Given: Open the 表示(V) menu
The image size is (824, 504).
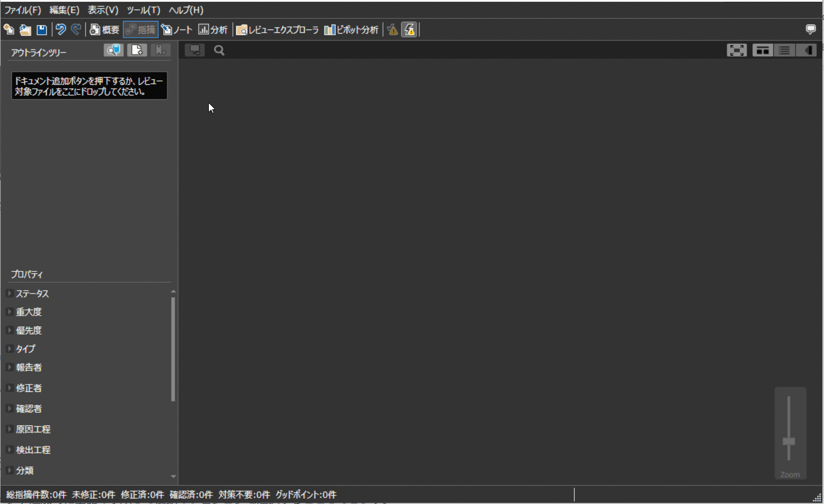Looking at the screenshot, I should pos(102,10).
